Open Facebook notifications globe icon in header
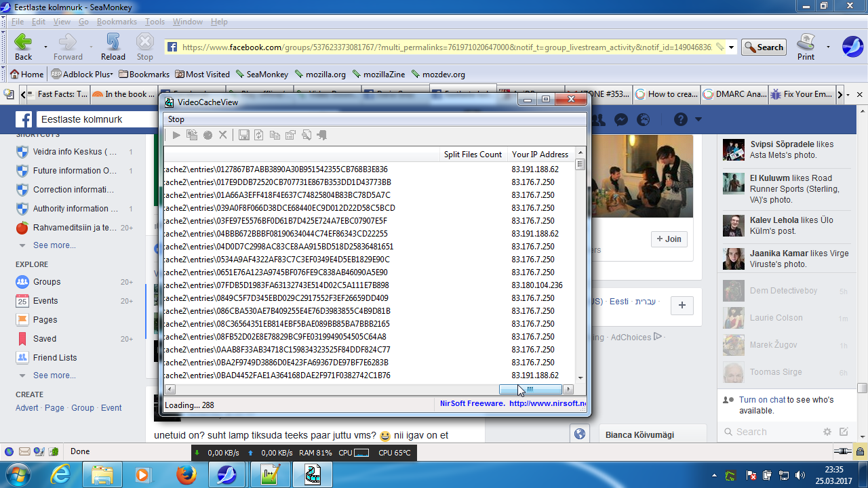Viewport: 868px width, 488px height. click(x=644, y=120)
